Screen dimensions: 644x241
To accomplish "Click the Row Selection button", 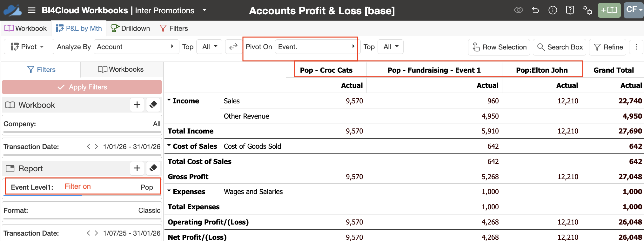I will [499, 47].
